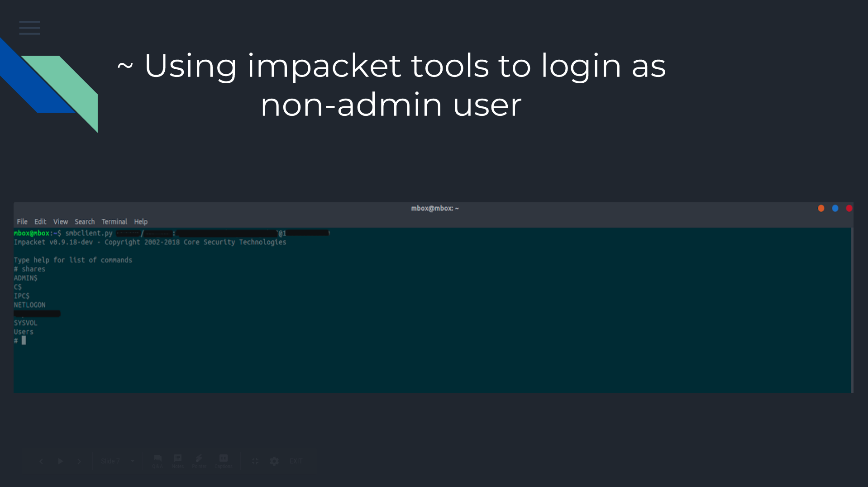Click the ADMIN$ share line

(x=26, y=278)
